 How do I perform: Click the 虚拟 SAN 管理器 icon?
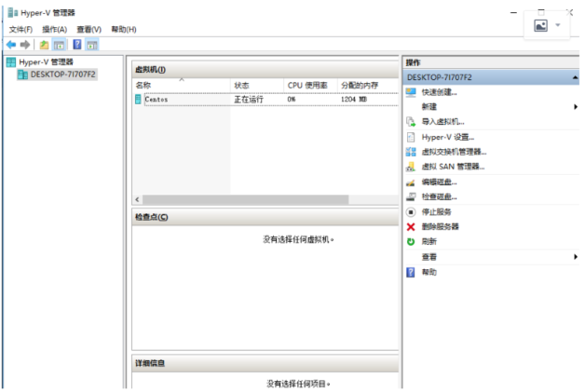[411, 167]
